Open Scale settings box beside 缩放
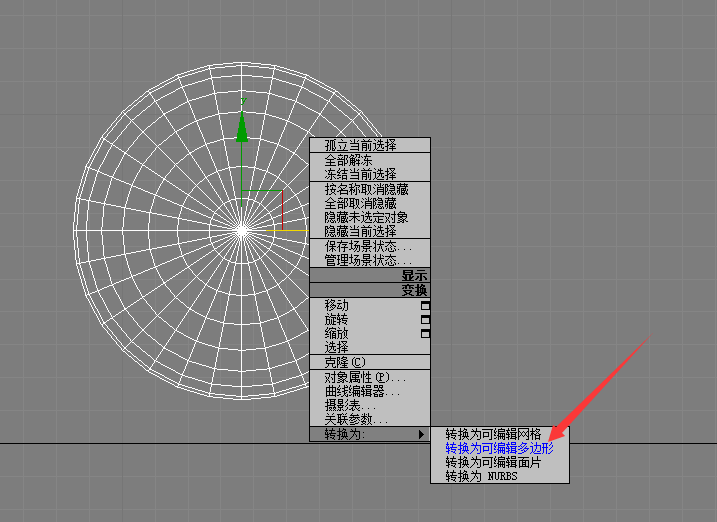 [x=425, y=333]
